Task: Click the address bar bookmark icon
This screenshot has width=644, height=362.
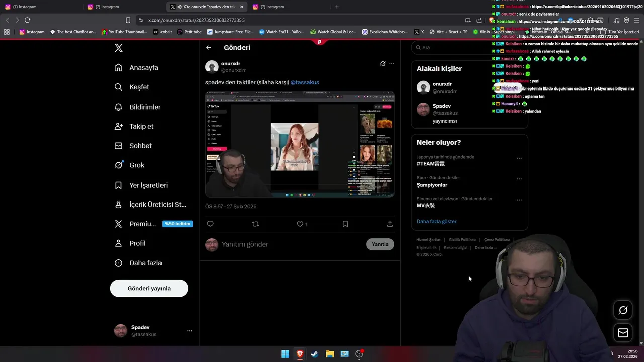Action: [x=128, y=20]
